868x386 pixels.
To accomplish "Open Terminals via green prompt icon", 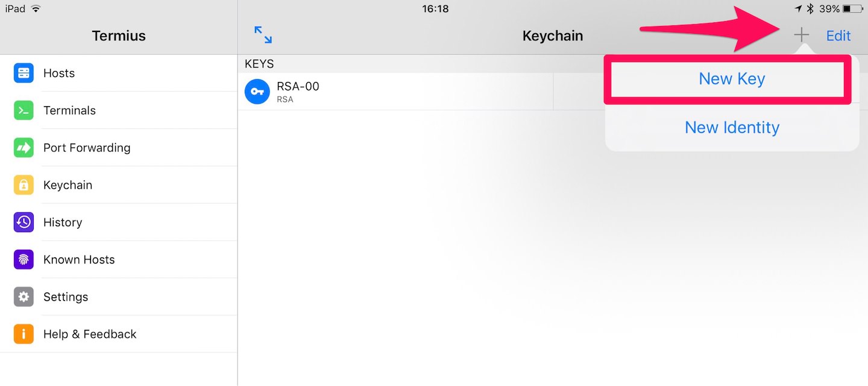I will (24, 110).
